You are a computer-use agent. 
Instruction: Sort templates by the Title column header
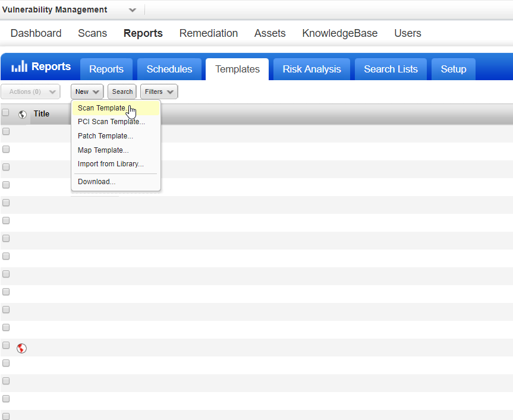coord(41,113)
